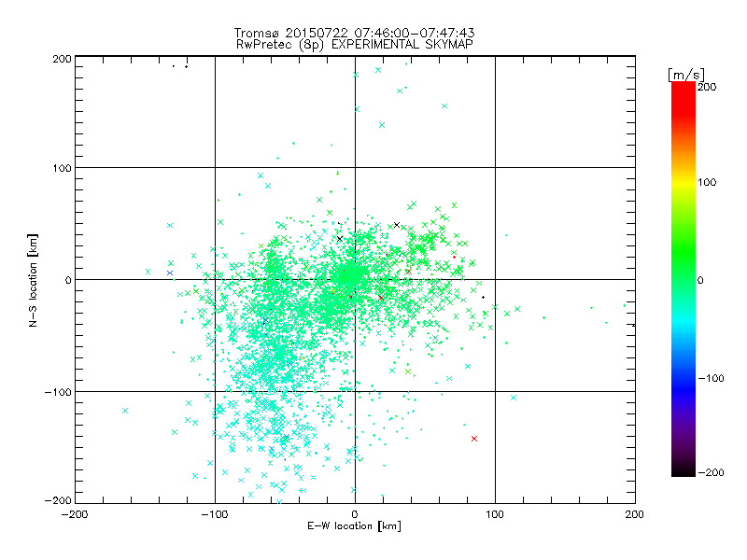Click the '[m/s]' colorbar unit label
The image size is (747, 560).
(x=686, y=75)
